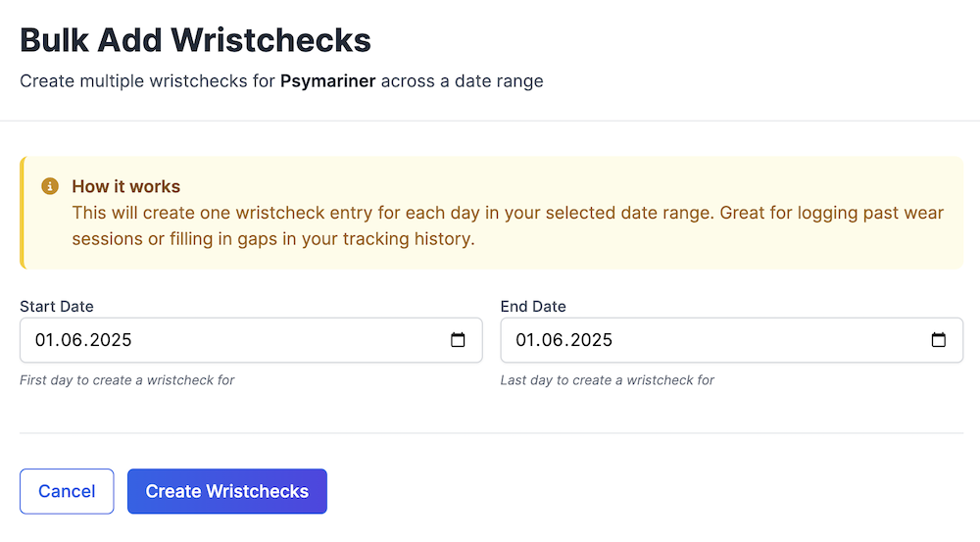Image resolution: width=980 pixels, height=542 pixels.
Task: Click the Create Wristchecks button
Action: 227,491
